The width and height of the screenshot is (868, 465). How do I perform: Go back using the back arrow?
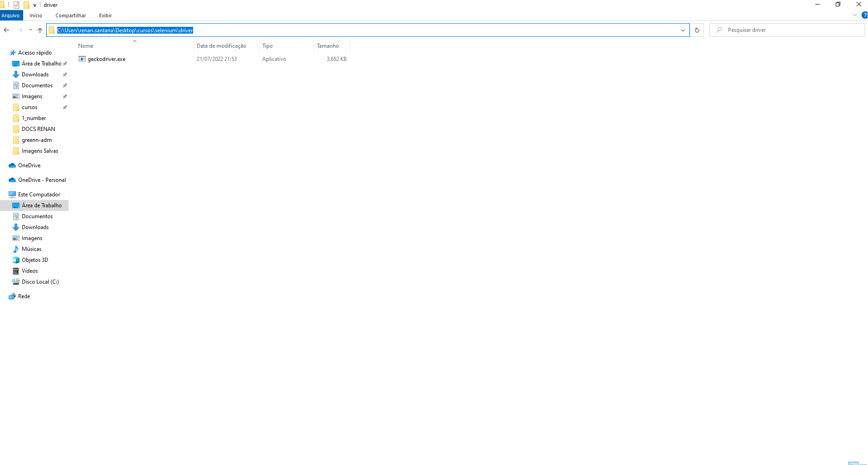point(6,30)
